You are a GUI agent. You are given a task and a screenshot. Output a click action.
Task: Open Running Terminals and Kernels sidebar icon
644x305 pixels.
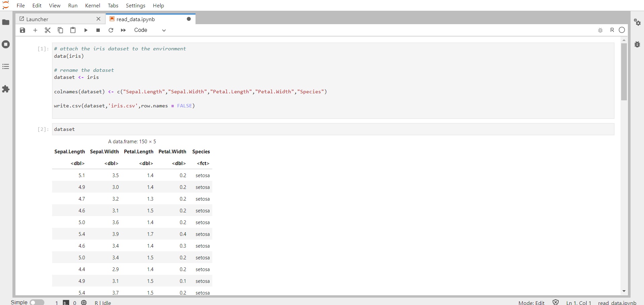pyautogui.click(x=6, y=44)
